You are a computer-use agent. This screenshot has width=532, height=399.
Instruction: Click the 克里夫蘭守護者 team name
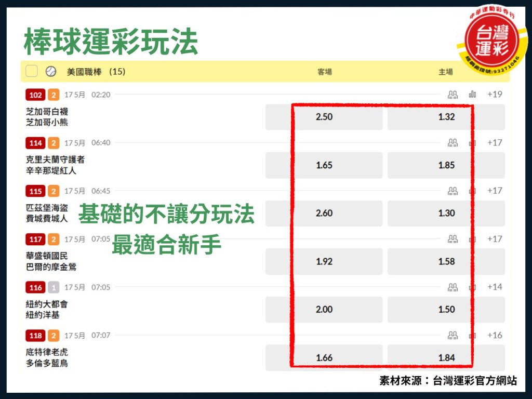click(55, 160)
